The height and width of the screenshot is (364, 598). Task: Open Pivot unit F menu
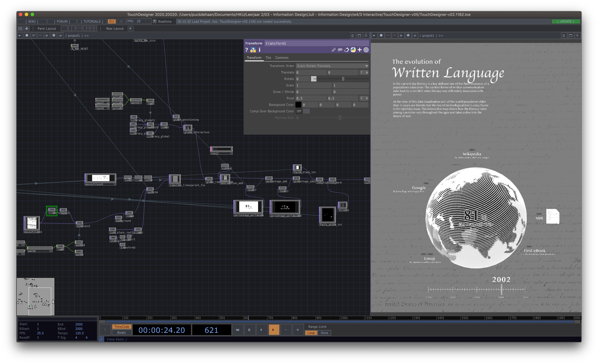(362, 98)
